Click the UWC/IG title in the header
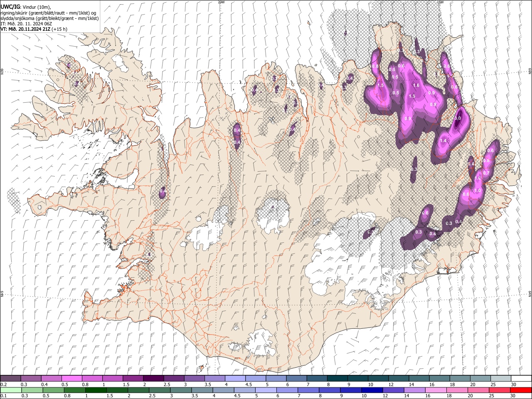This screenshot has height=399, width=532. click(x=10, y=7)
